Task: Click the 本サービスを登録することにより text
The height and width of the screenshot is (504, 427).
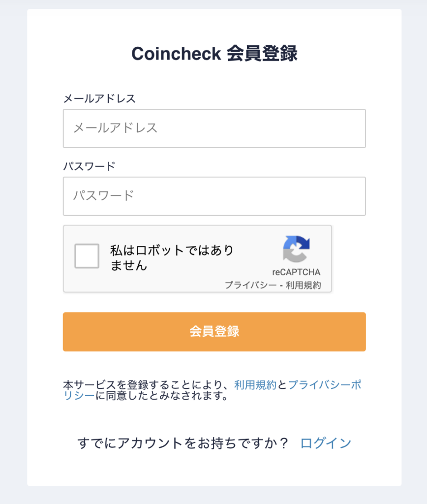Action: (146, 385)
